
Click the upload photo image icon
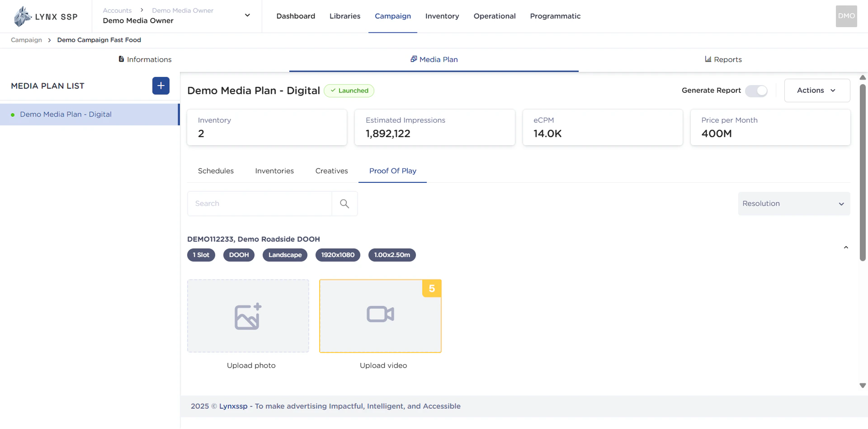tap(248, 316)
